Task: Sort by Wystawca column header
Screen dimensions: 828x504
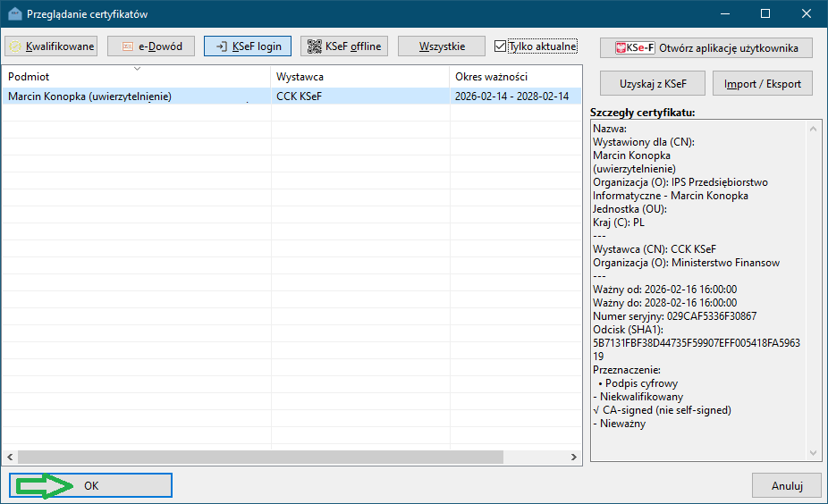Action: click(x=359, y=77)
